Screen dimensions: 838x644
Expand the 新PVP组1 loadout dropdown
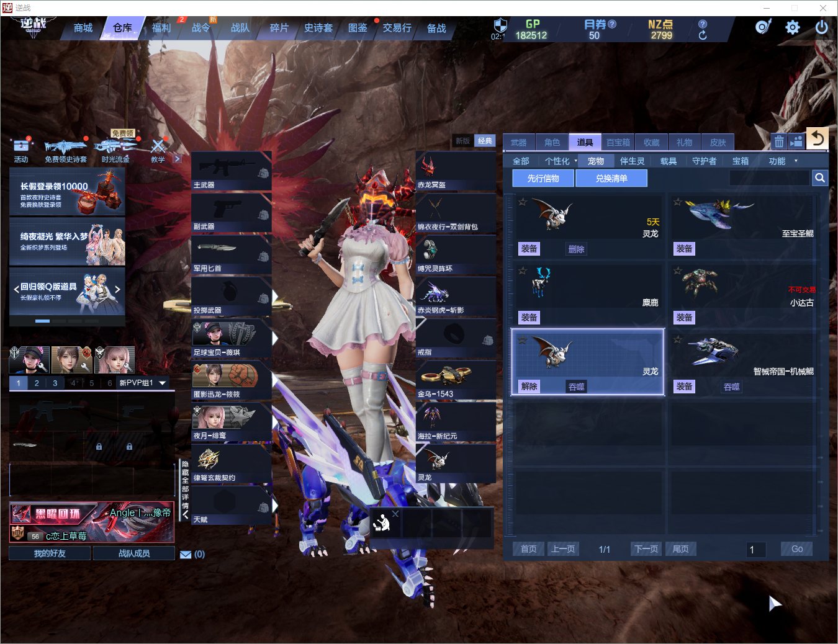[163, 383]
